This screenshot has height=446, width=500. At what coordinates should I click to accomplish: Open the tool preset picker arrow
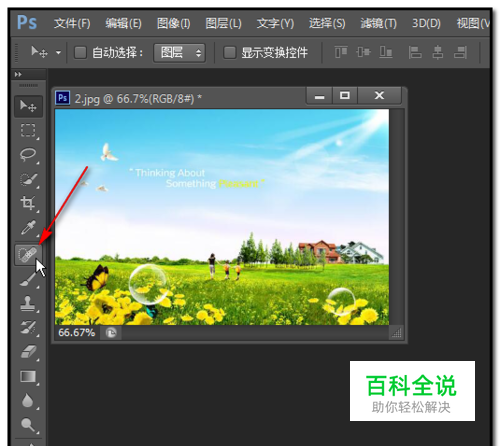coord(58,53)
